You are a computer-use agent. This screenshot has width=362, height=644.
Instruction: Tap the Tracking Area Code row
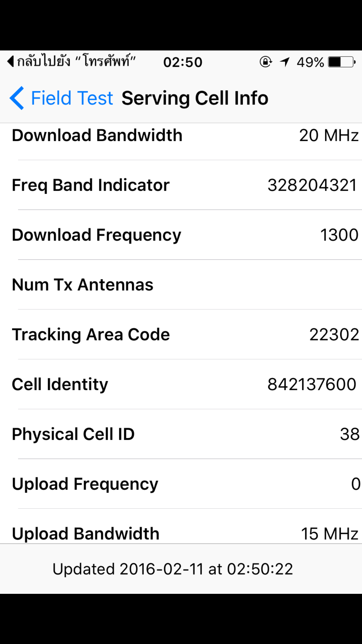(181, 335)
